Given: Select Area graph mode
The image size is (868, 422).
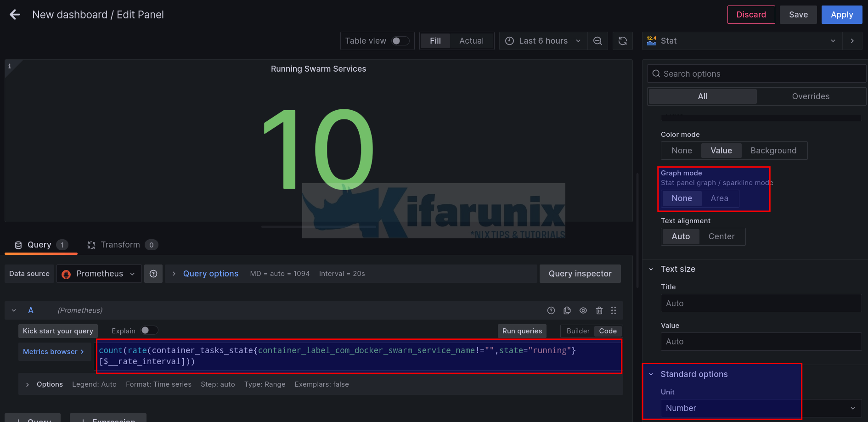Looking at the screenshot, I should click(719, 198).
